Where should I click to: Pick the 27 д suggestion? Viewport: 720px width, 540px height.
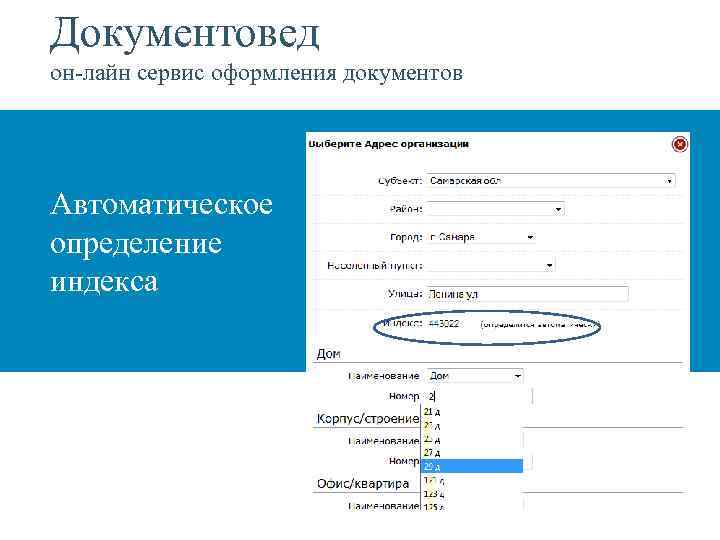point(472,453)
